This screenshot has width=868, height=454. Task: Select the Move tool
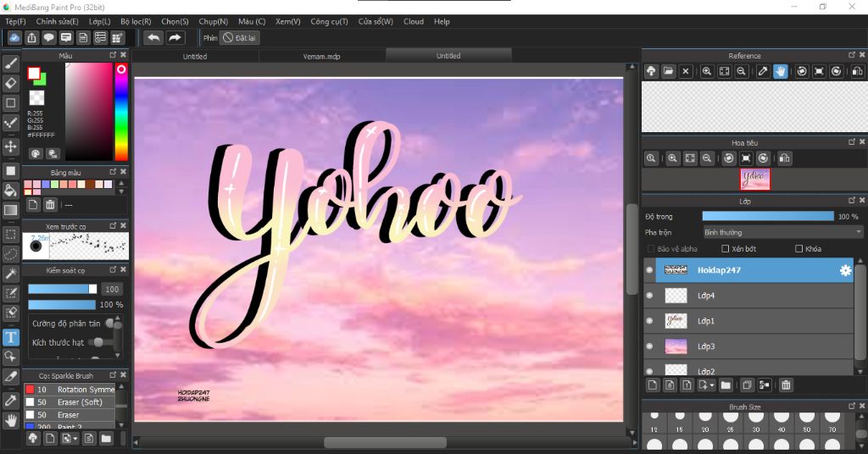[x=10, y=147]
